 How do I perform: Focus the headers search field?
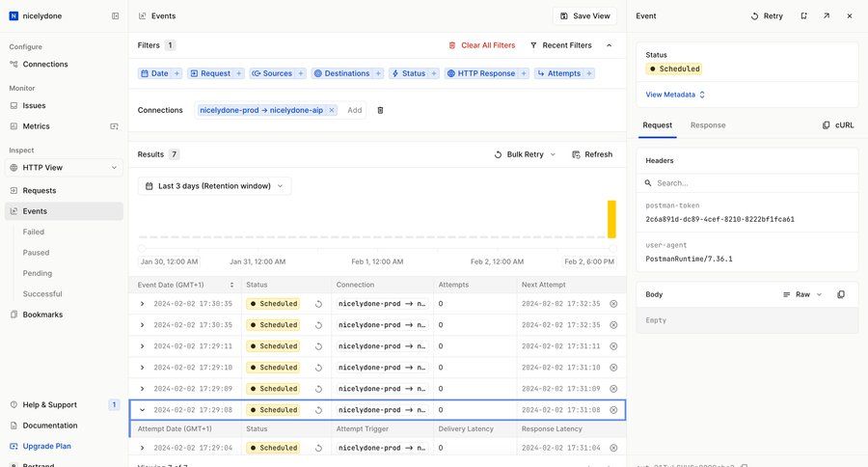click(746, 182)
